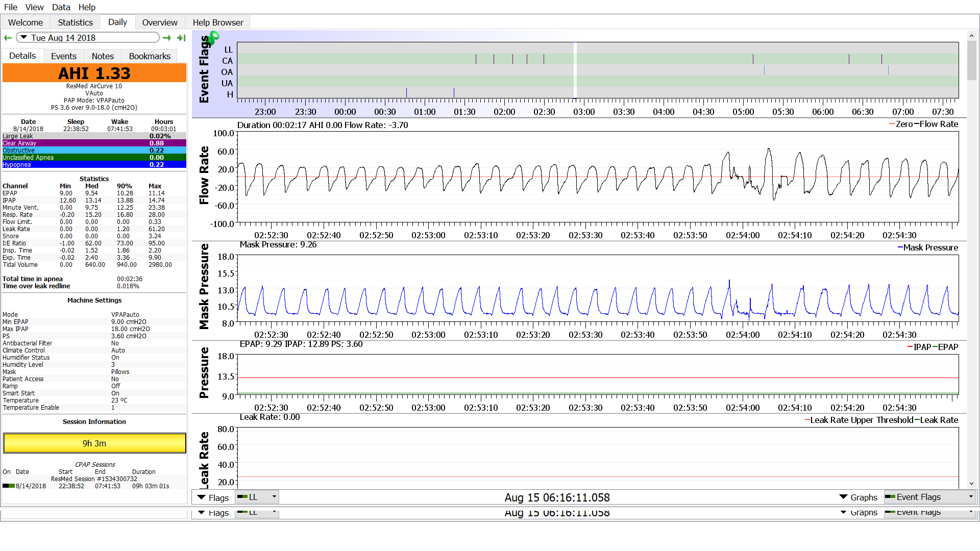Click the blue Hypopnea row
The image size is (980, 551).
94,165
